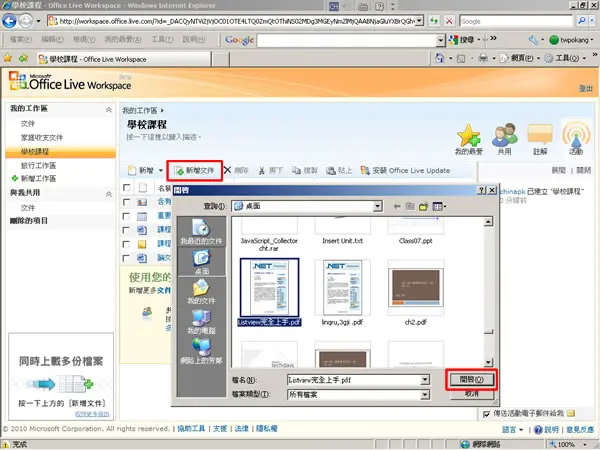Click the 我的最愛 star icon
Image resolution: width=600 pixels, height=450 pixels.
[x=468, y=135]
